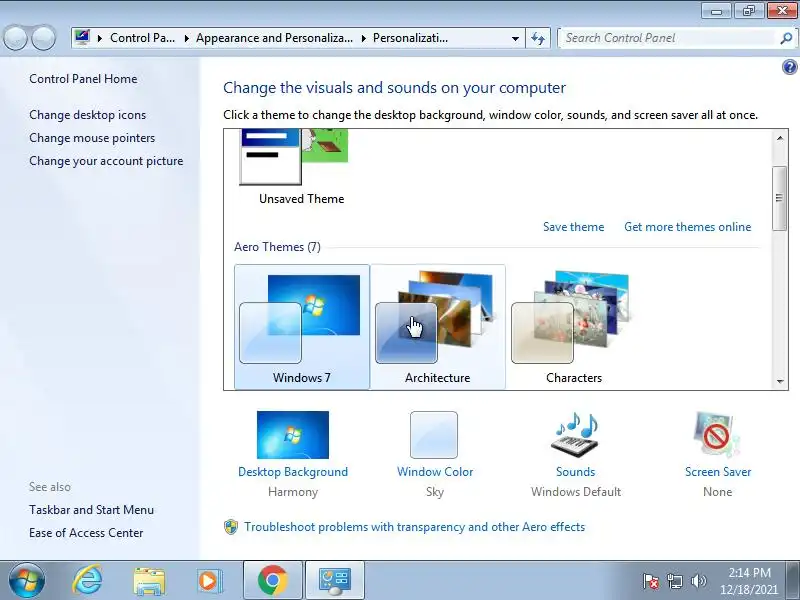Open Troubleshoot problems with transparency link
Screen dimensions: 800x600
coord(414,527)
